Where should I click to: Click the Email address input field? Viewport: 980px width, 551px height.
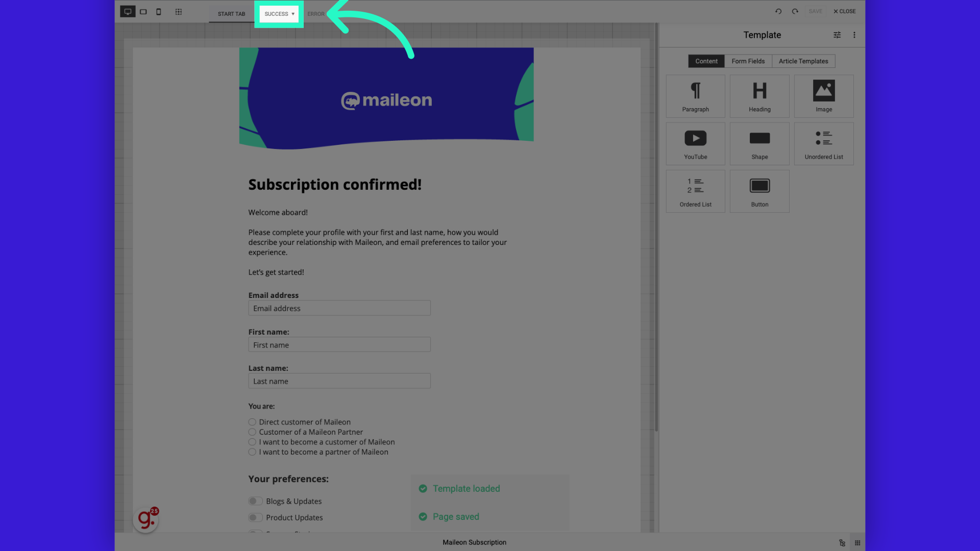[x=339, y=308]
